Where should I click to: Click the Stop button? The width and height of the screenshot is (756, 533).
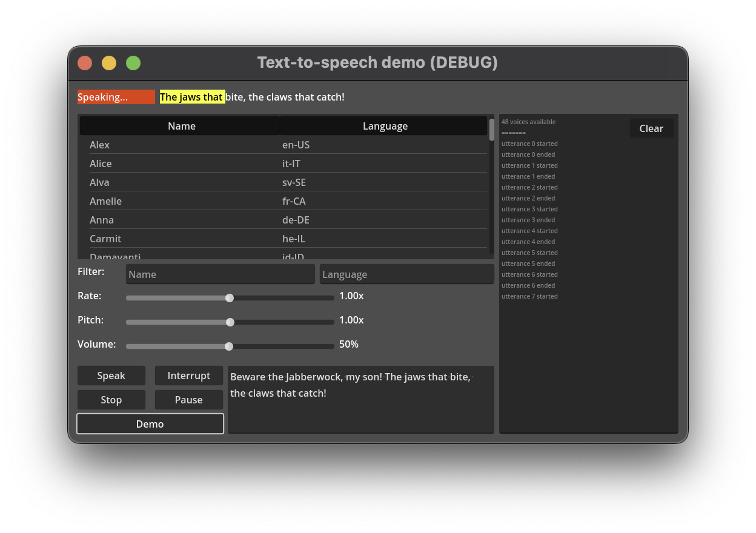click(x=111, y=399)
